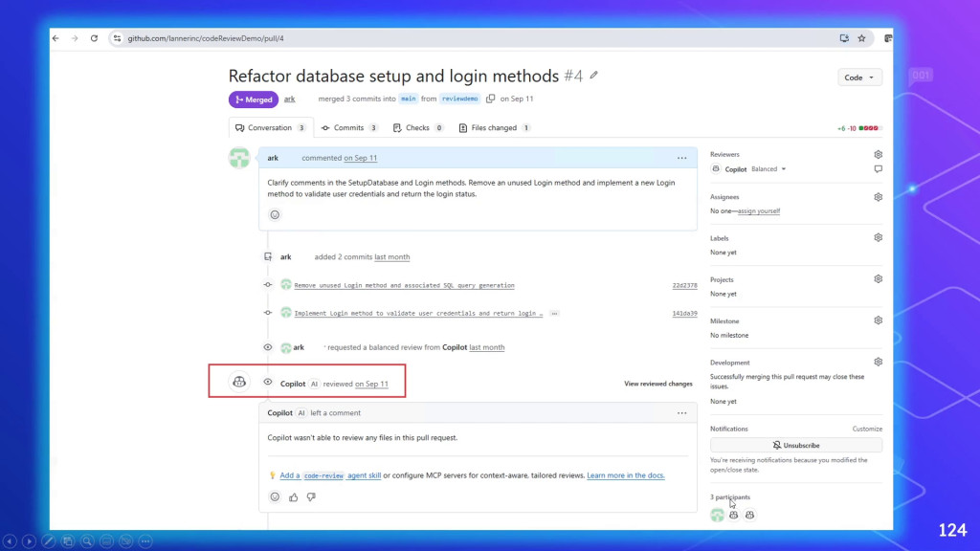This screenshot has height=551, width=980.
Task: Open settings gear for Assignees
Action: (x=879, y=197)
